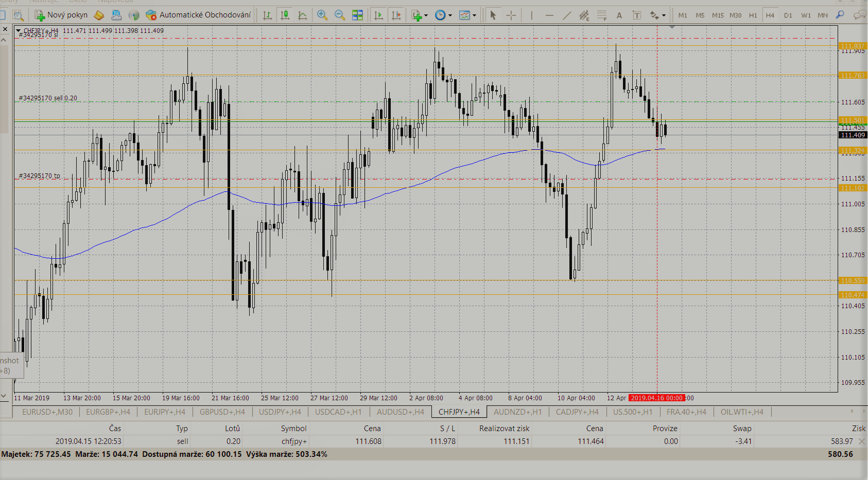The height and width of the screenshot is (480, 868).
Task: Select the equidistant channel tool
Action: tap(584, 15)
